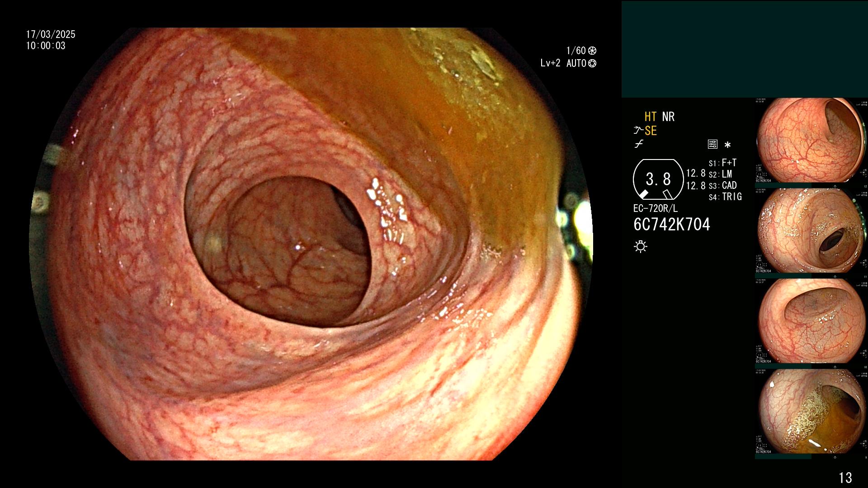Click the 12.8 value beside S2
Image resolution: width=868 pixels, height=488 pixels.
point(696,174)
